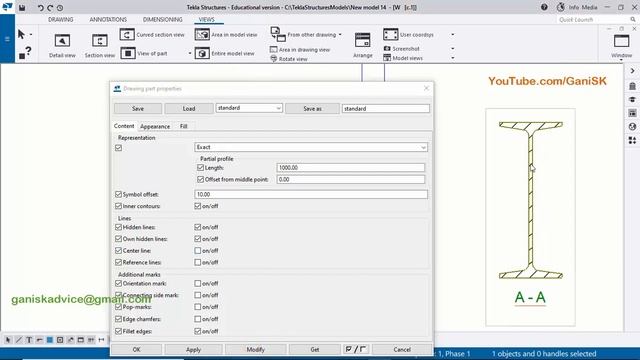The width and height of the screenshot is (640, 360).
Task: Open the undo history clock icon
Action: coord(60,7)
